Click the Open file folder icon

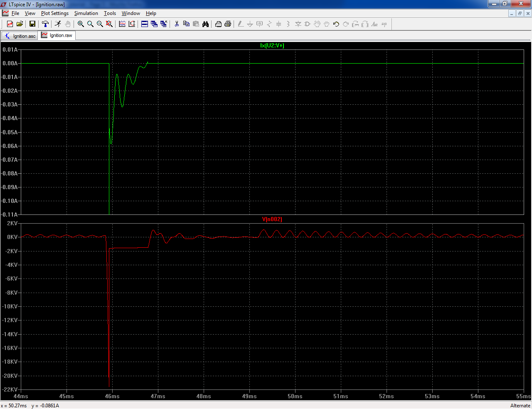pos(20,24)
